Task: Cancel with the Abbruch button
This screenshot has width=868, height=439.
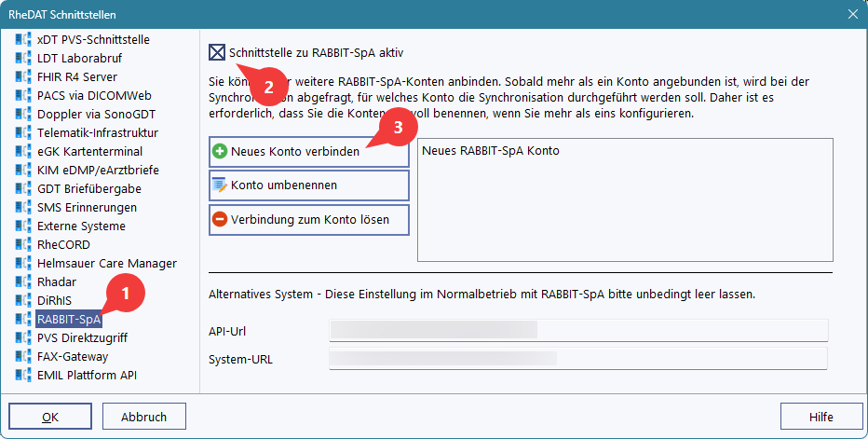Action: (x=144, y=417)
